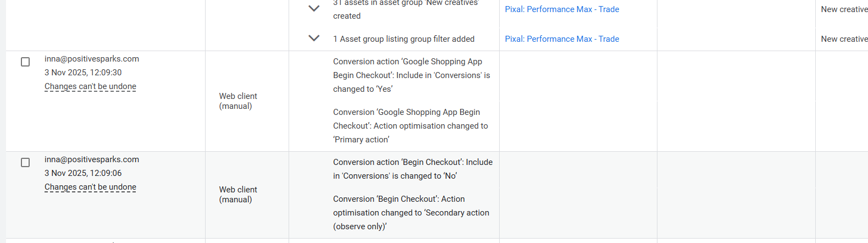This screenshot has height=243, width=868.
Task: Click inna@positivesparks.com in the 12:09:30 row
Action: [x=92, y=59]
